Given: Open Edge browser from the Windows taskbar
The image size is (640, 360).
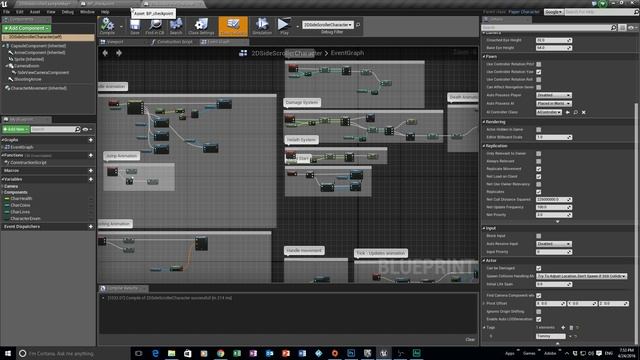Looking at the screenshot, I should point(155,353).
